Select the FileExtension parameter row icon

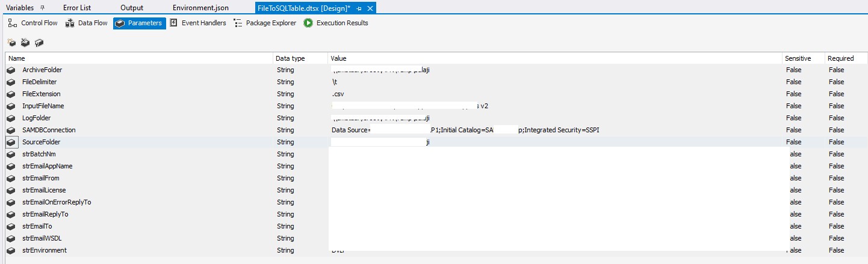pyautogui.click(x=11, y=94)
